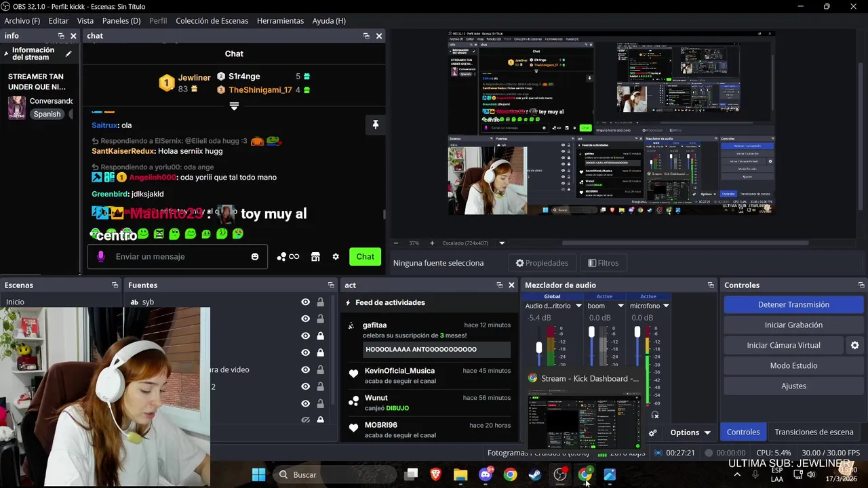Open Task View on taskbar
The height and width of the screenshot is (488, 868).
point(411,474)
